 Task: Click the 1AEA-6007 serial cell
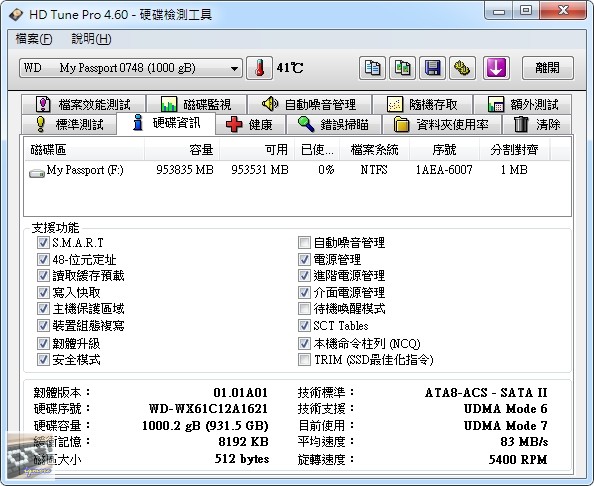[x=444, y=170]
